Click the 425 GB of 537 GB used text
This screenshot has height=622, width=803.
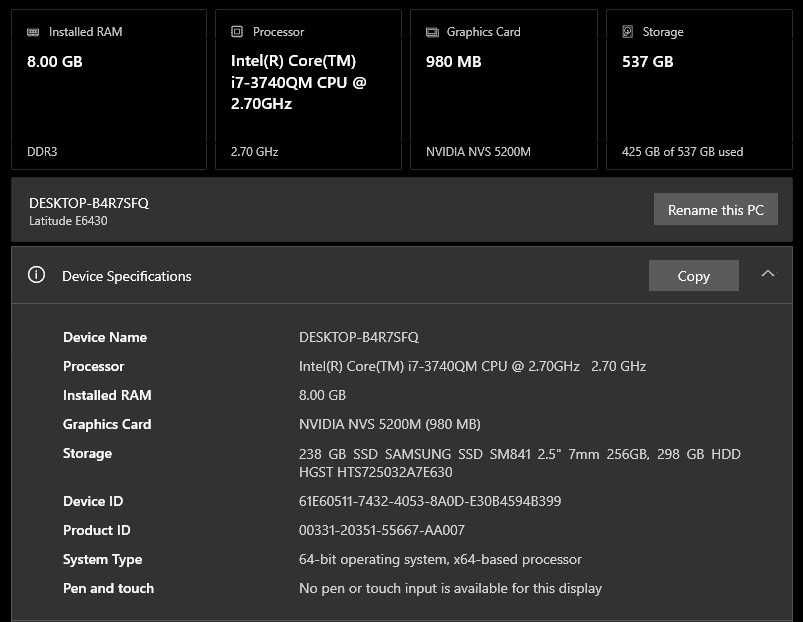[x=682, y=152]
